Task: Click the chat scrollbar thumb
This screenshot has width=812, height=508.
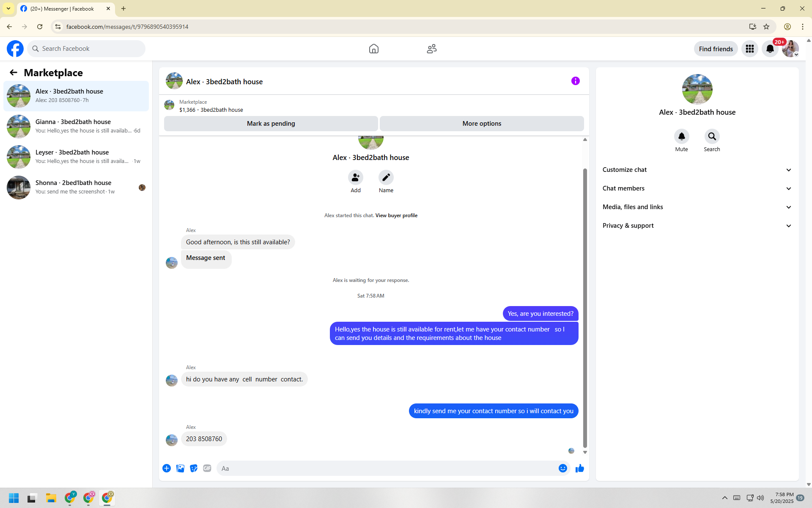Action: point(585,307)
